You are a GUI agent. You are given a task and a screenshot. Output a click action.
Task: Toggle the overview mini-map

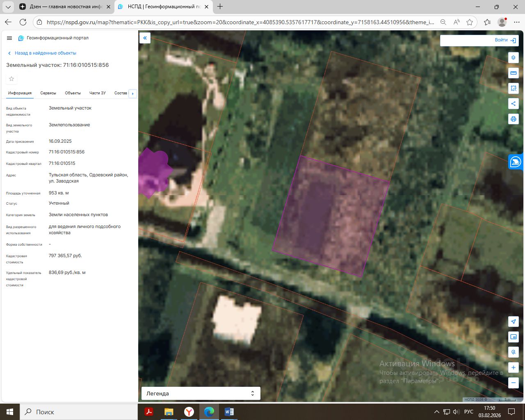[x=514, y=337]
